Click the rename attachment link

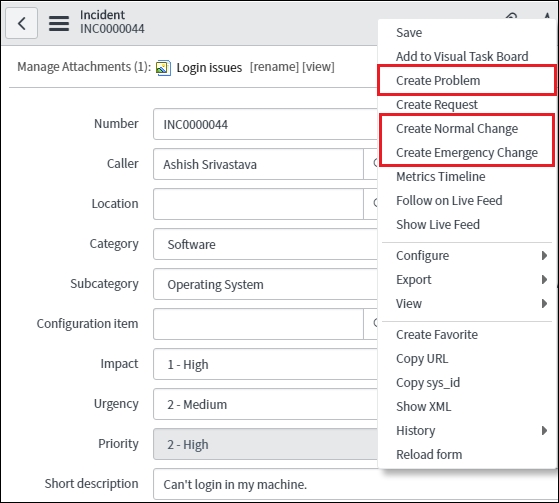pyautogui.click(x=274, y=67)
